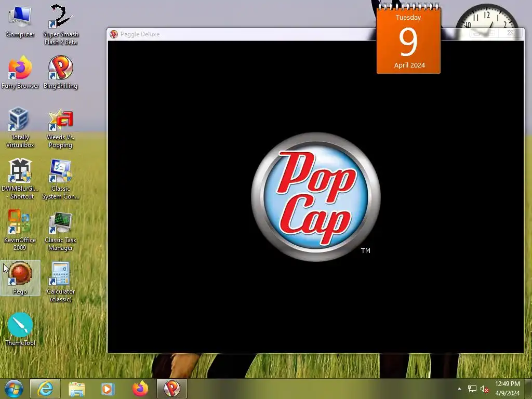The height and width of the screenshot is (399, 532).
Task: Open Classic System Con... shortcut
Action: tap(61, 179)
